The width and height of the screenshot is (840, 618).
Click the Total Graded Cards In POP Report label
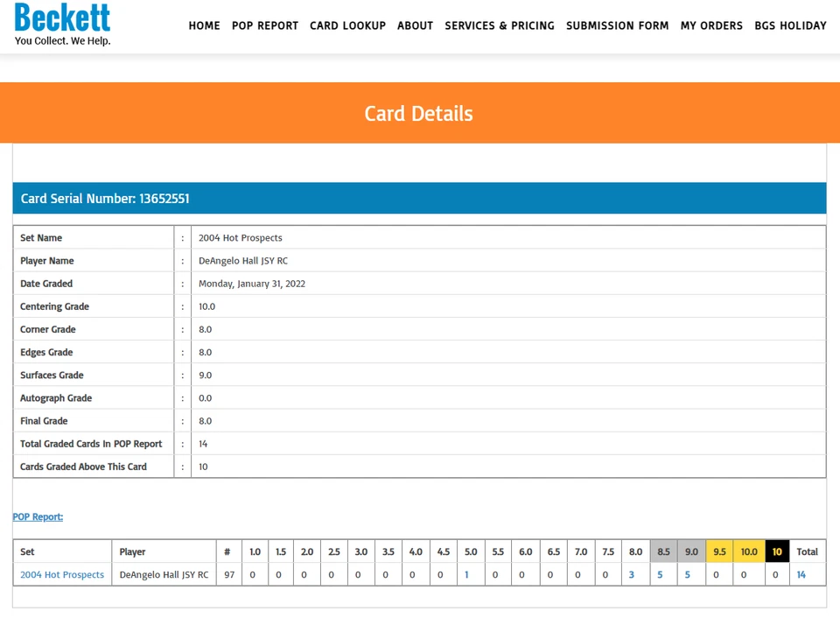91,444
